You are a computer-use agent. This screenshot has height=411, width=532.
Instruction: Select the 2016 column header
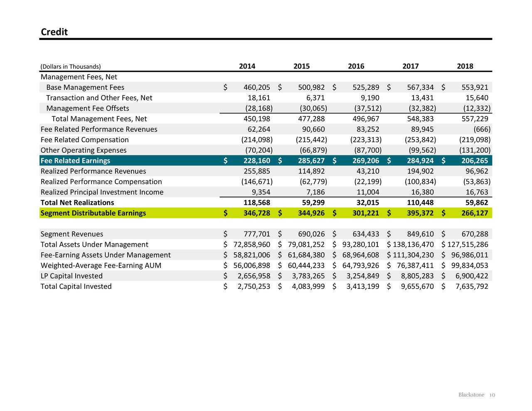point(356,66)
